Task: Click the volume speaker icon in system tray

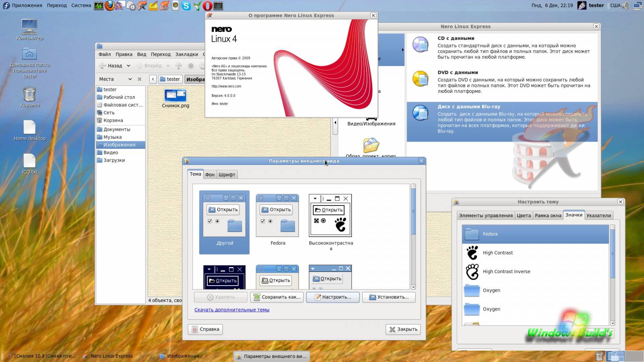Action: coord(625,6)
